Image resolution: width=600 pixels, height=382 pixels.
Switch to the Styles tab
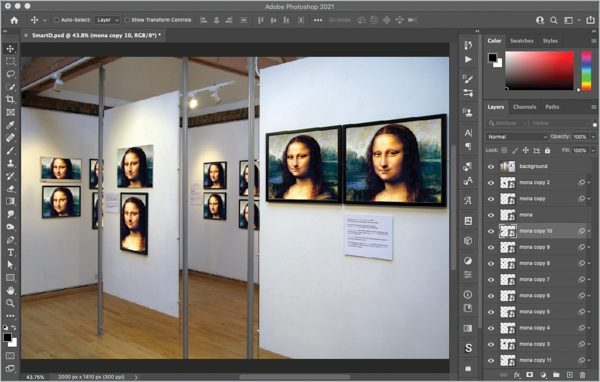click(x=550, y=41)
